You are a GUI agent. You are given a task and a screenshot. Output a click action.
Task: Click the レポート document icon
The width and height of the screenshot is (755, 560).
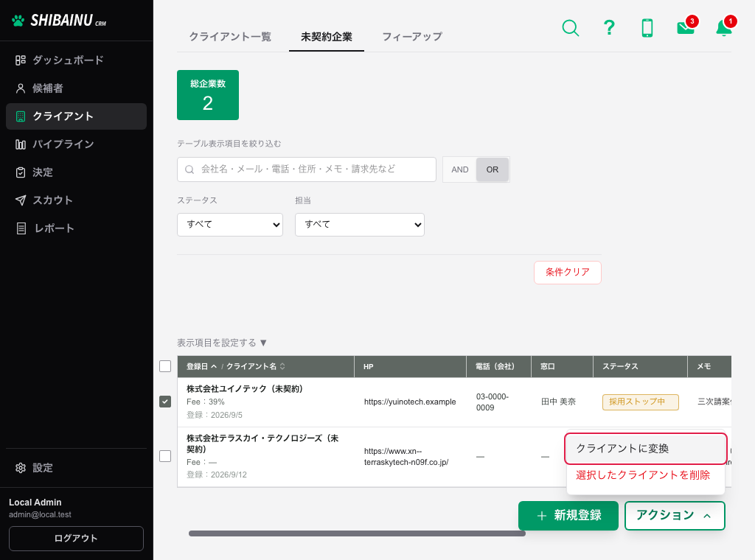click(x=21, y=228)
